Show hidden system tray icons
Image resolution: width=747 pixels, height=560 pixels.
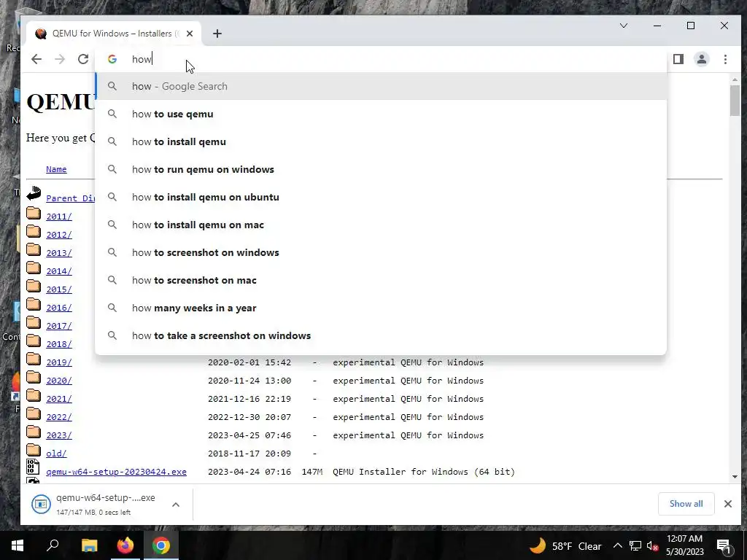click(617, 545)
